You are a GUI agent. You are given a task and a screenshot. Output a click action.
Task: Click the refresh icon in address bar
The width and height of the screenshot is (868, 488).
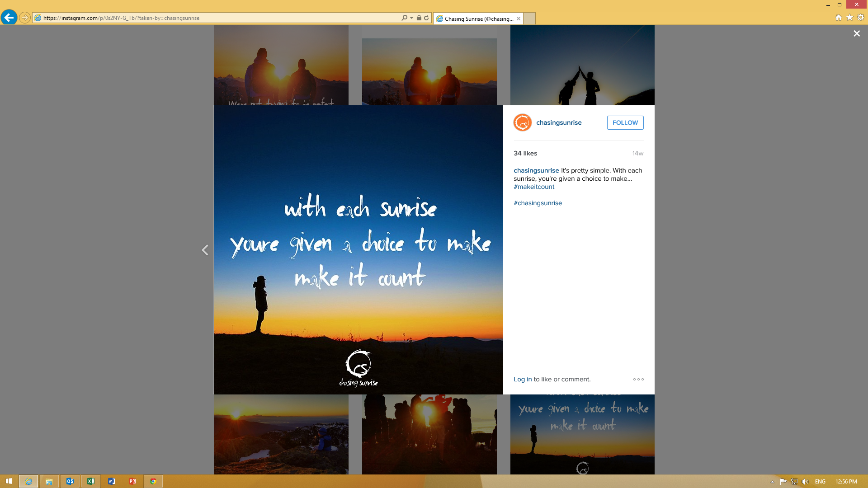click(x=426, y=18)
